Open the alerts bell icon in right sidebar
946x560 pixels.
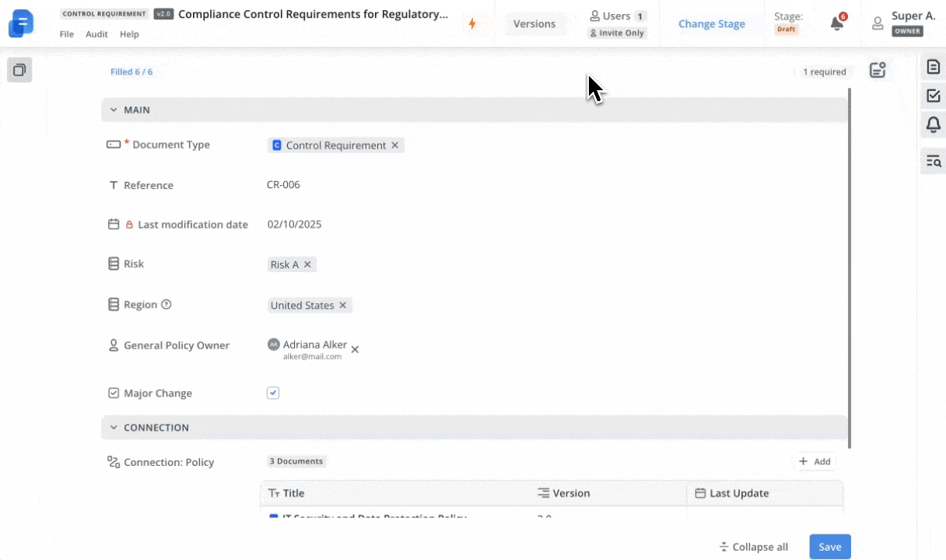(933, 124)
